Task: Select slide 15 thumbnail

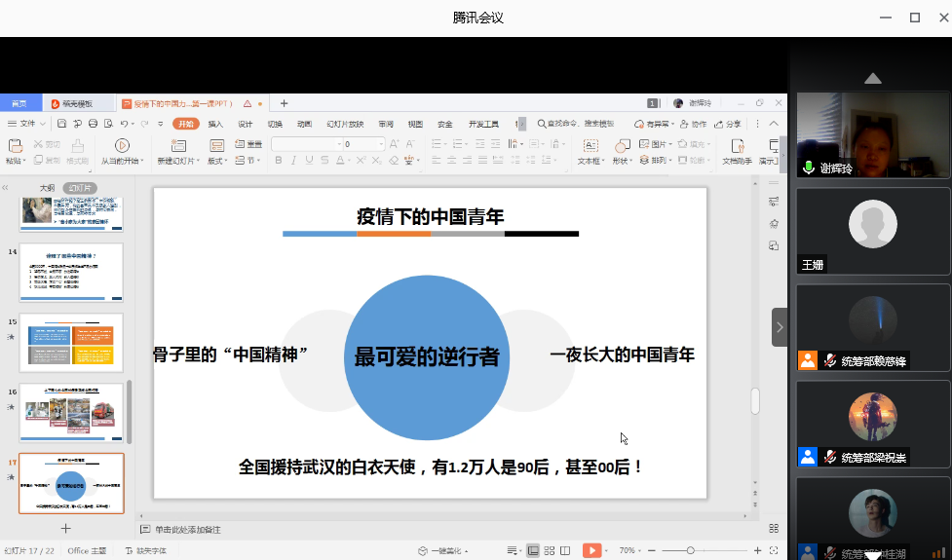Action: (71, 342)
